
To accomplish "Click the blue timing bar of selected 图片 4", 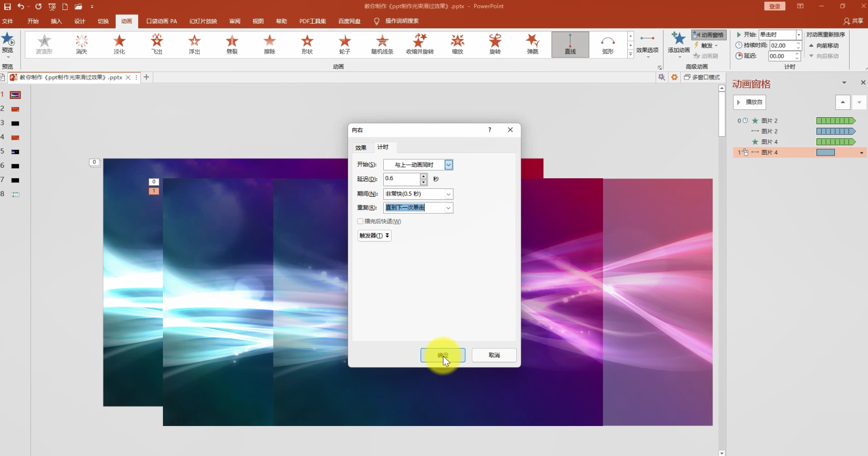I will [825, 153].
